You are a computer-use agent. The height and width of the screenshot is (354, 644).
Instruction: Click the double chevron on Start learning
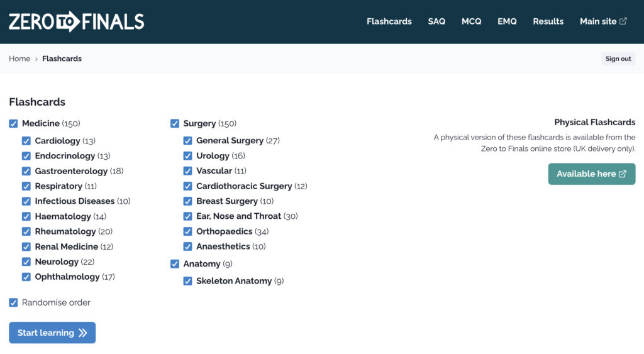coord(83,333)
